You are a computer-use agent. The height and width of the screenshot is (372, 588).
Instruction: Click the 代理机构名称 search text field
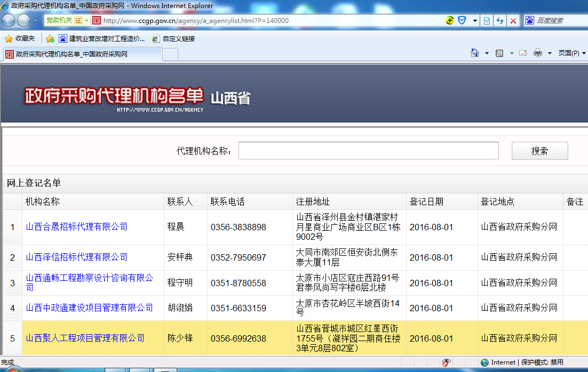pos(369,151)
